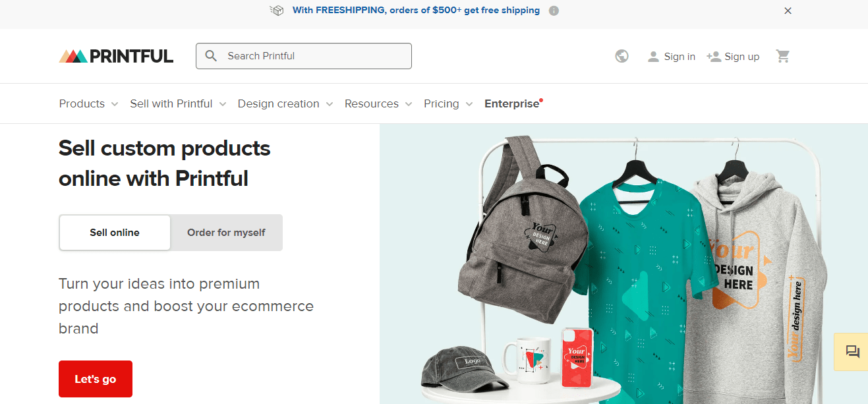Click the Sign up person icon
Image resolution: width=868 pixels, height=404 pixels.
click(713, 56)
